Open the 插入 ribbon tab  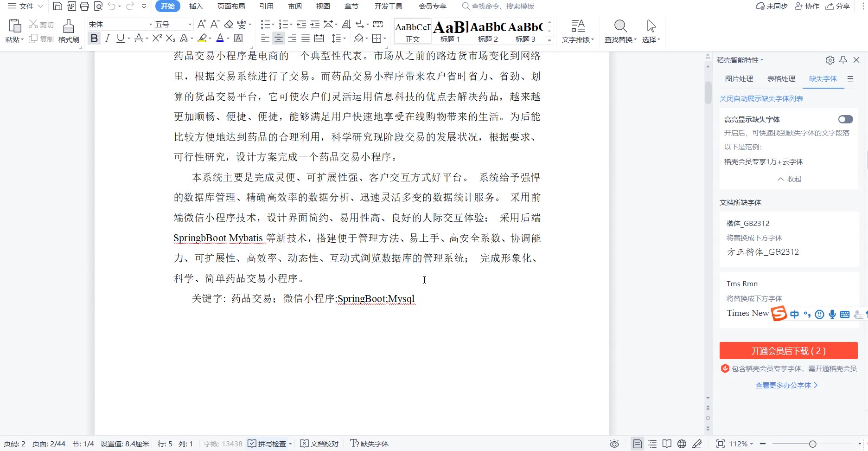pyautogui.click(x=196, y=6)
